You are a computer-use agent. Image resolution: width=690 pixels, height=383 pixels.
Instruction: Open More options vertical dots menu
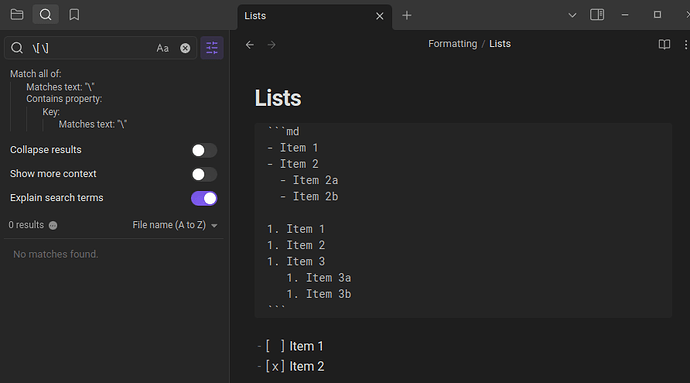pyautogui.click(x=686, y=44)
